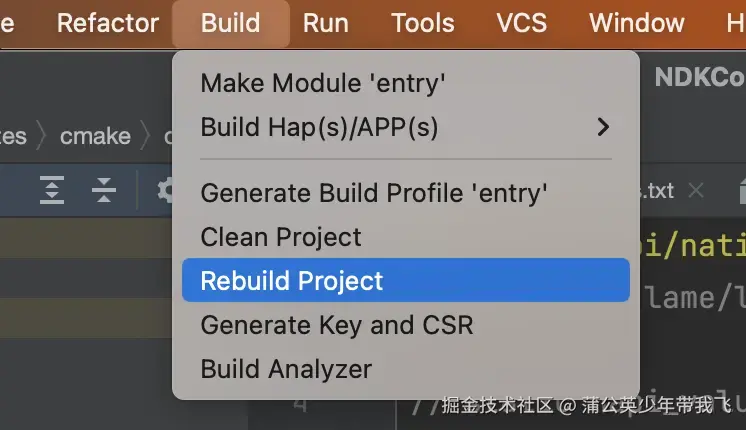Open Generate Key and CSR
746x430 pixels.
pos(337,325)
